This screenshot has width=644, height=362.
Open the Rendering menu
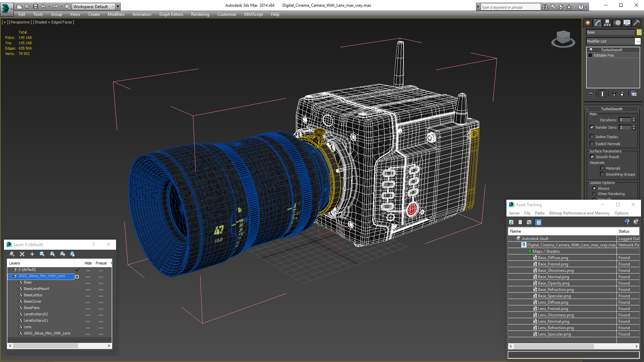pyautogui.click(x=200, y=14)
